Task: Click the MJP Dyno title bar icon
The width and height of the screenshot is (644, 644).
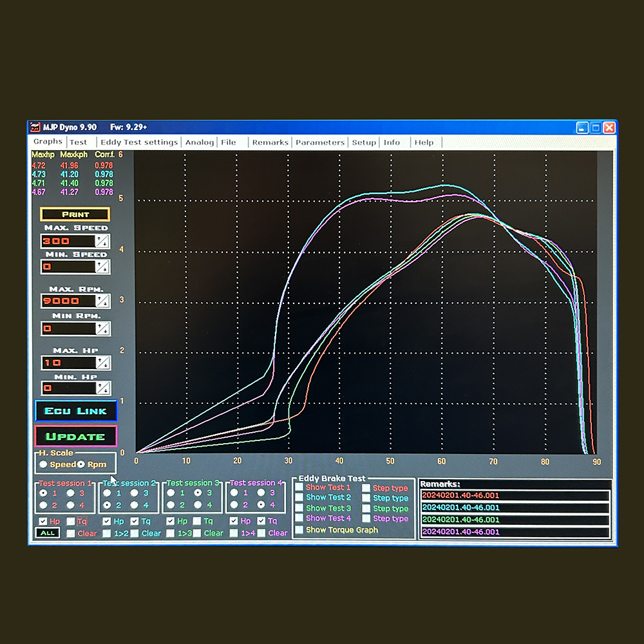Action: pos(35,128)
